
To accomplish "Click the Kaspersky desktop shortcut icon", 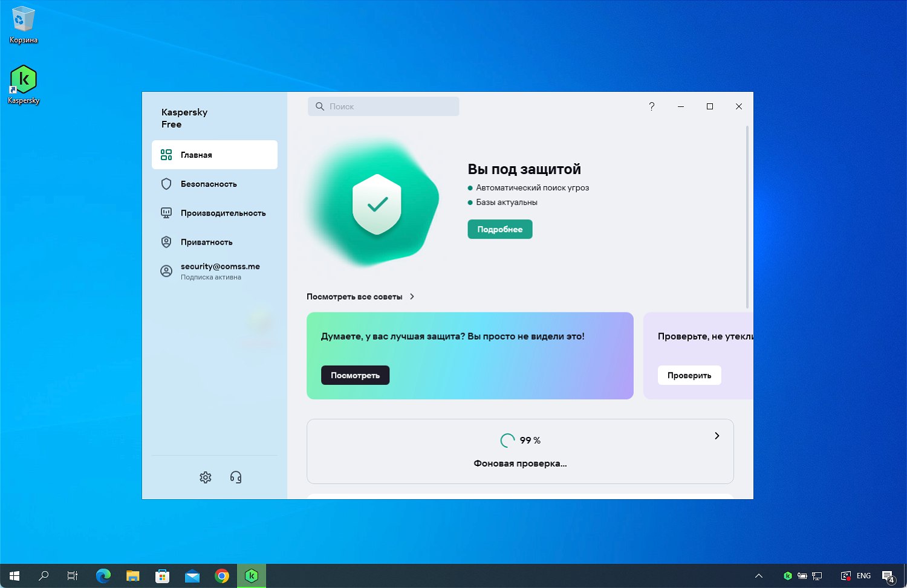I will click(x=24, y=85).
